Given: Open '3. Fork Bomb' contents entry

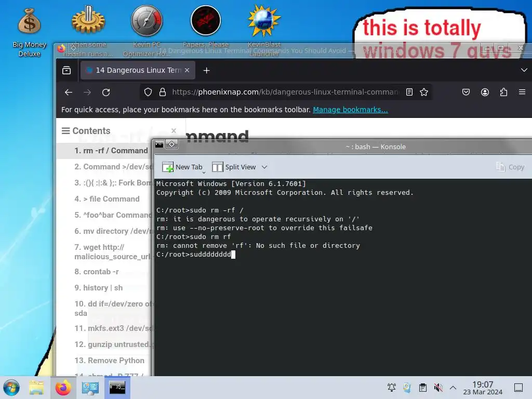Looking at the screenshot, I should [113, 183].
